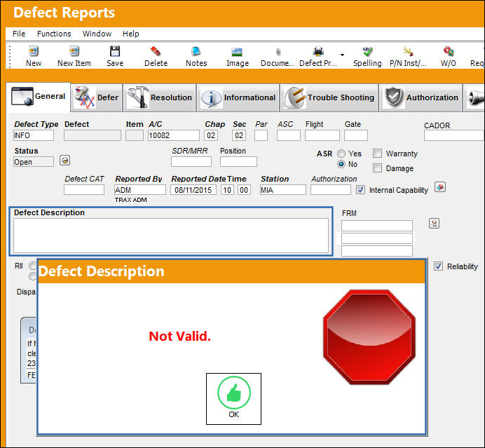Click the 'Not Valid.' message text
Image resolution: width=485 pixels, height=448 pixels.
tap(179, 336)
